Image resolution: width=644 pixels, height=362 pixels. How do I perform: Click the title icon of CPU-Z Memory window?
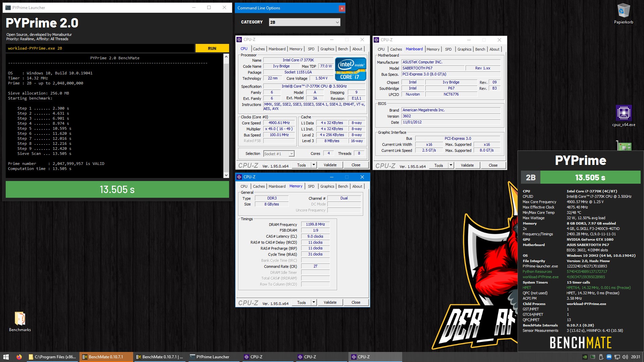pos(239,177)
